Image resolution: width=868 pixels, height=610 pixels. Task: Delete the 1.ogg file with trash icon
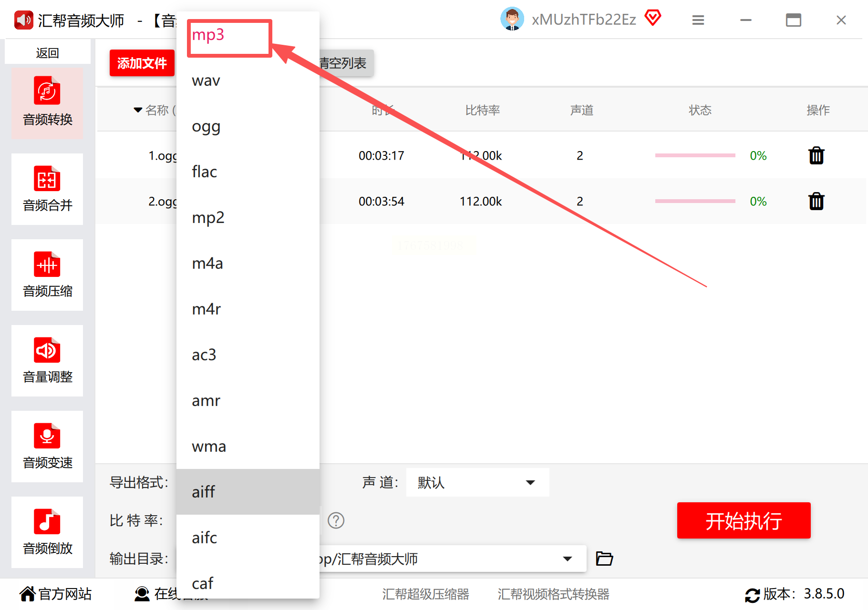[816, 155]
